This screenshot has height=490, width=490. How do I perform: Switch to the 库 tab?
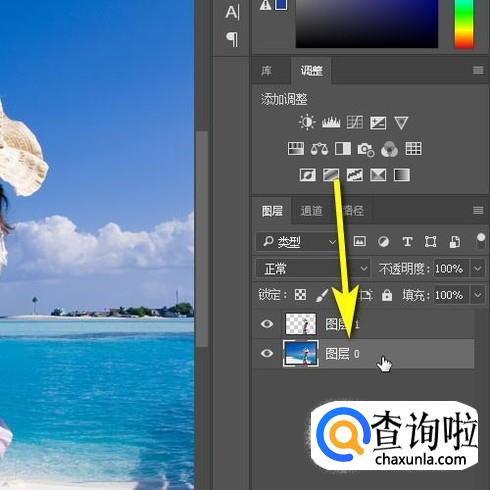coord(267,71)
